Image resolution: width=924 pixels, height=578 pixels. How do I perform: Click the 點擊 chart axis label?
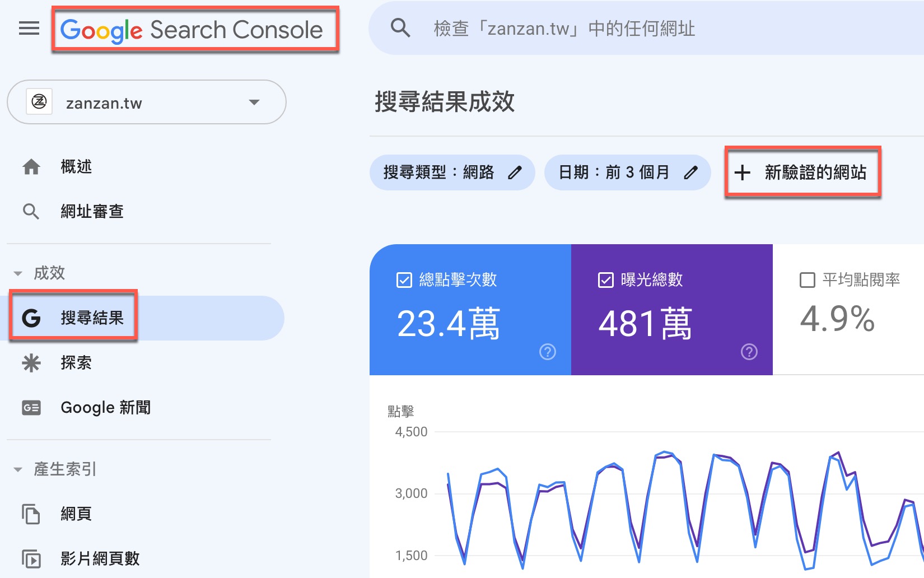pos(401,412)
